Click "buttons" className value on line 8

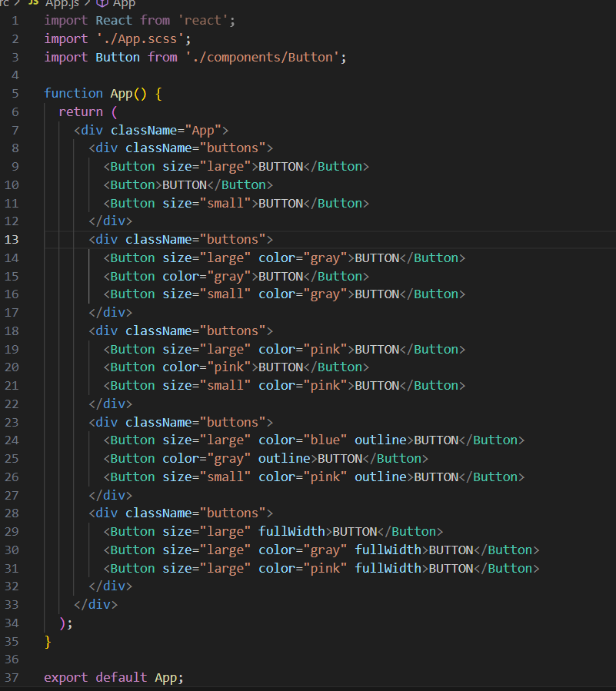(233, 148)
